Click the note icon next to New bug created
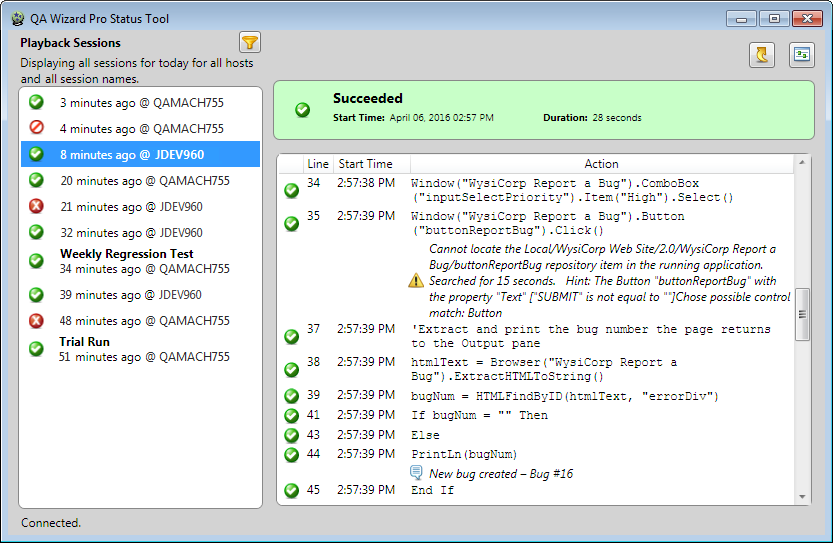Image resolution: width=833 pixels, height=543 pixels. (x=417, y=473)
